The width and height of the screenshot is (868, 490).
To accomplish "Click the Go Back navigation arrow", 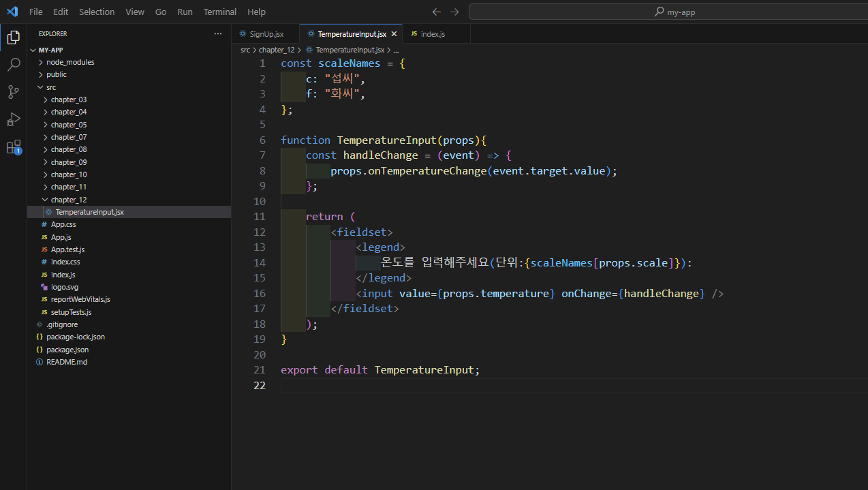I will click(x=437, y=12).
